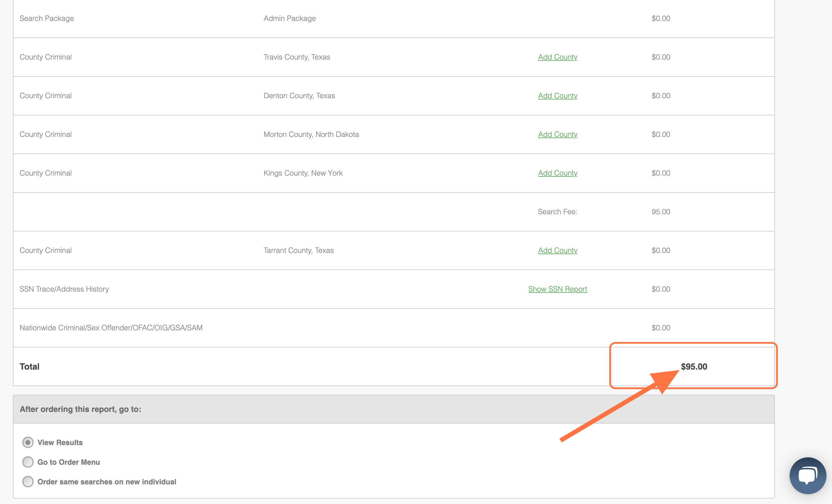The width and height of the screenshot is (832, 504).
Task: Click Add County for Denton County, Texas
Action: (x=557, y=96)
